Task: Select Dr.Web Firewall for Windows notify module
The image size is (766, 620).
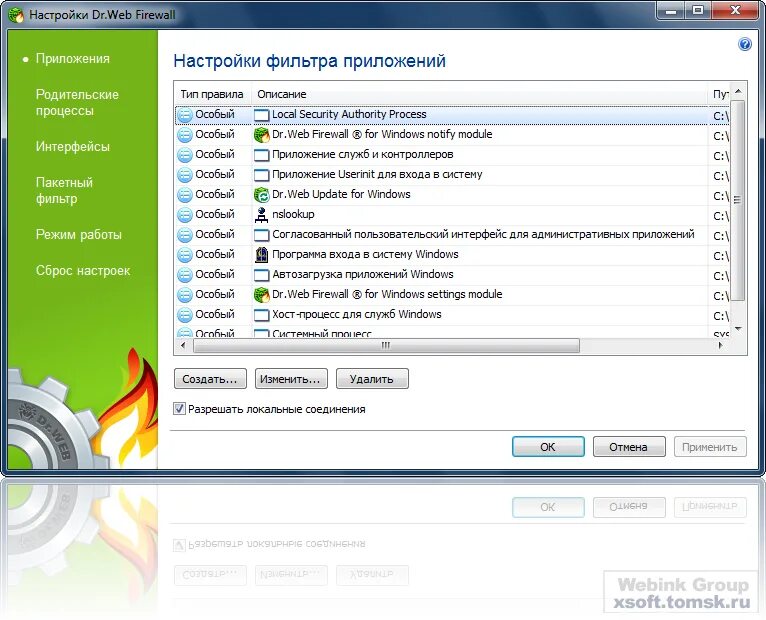Action: pos(382,134)
